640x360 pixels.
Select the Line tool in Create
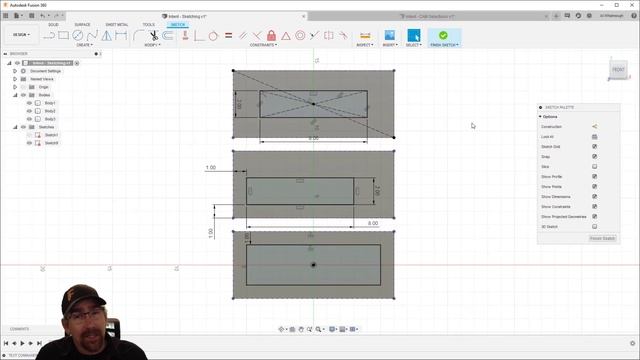click(49, 36)
